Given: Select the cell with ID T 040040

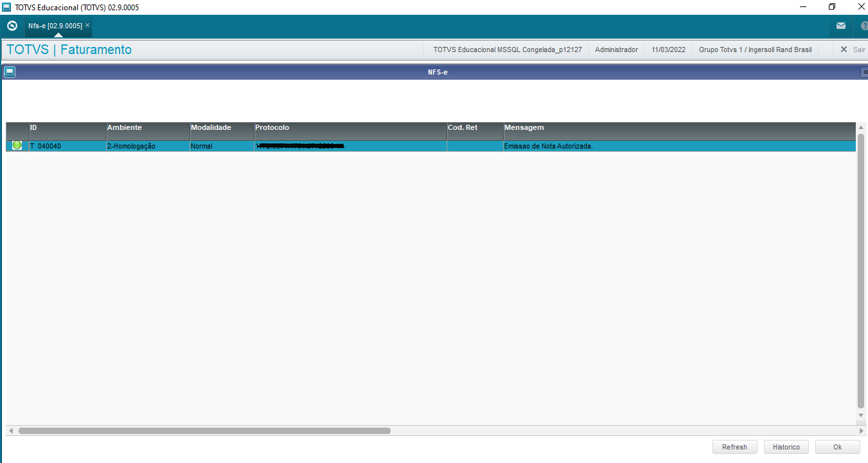Looking at the screenshot, I should point(67,146).
